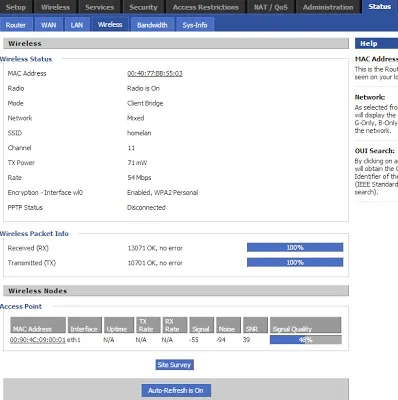Click the Interface column header

click(85, 325)
